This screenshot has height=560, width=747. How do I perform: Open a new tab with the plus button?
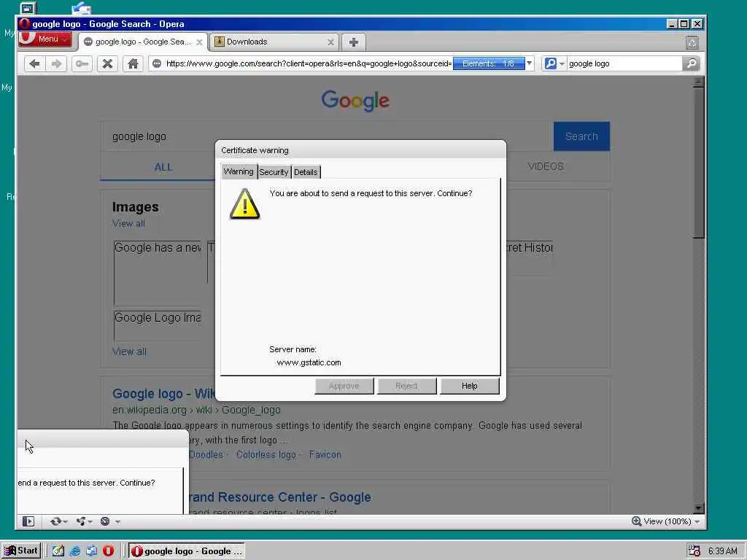point(354,42)
